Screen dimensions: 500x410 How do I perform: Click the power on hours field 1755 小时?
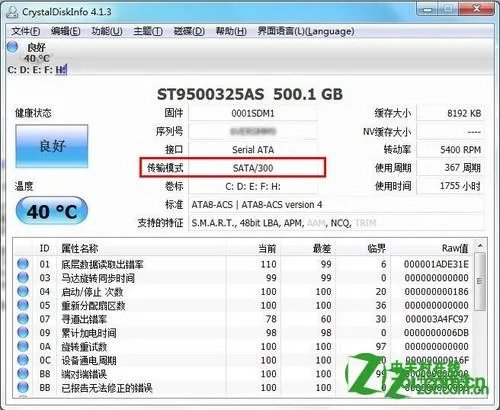pyautogui.click(x=450, y=186)
